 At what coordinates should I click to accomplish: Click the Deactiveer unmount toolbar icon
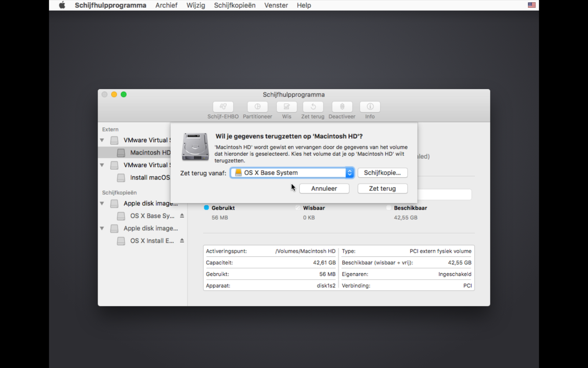click(x=342, y=107)
